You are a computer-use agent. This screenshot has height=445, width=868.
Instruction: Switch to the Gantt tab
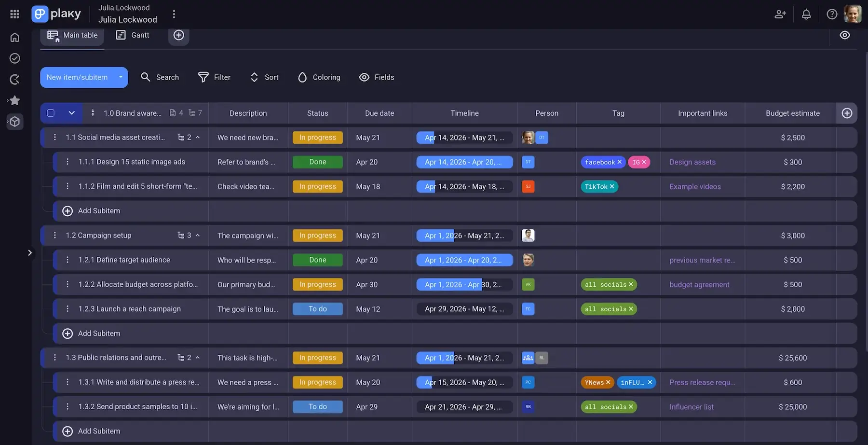(133, 35)
